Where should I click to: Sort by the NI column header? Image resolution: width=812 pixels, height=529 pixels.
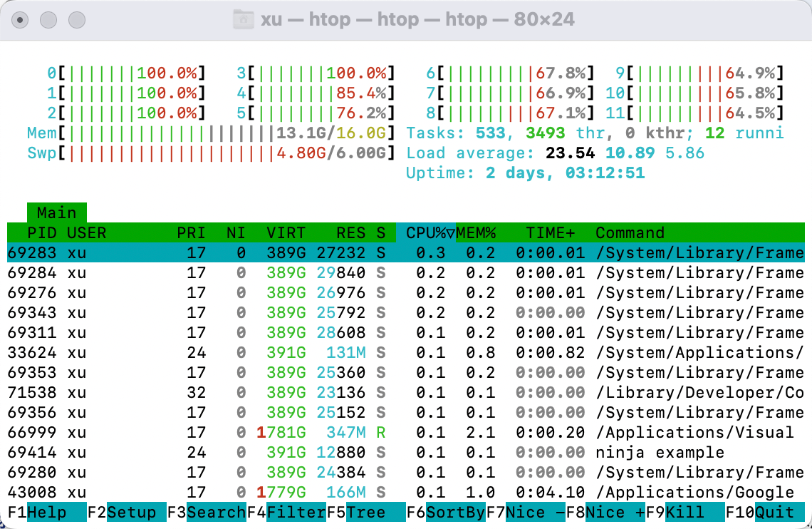(236, 232)
